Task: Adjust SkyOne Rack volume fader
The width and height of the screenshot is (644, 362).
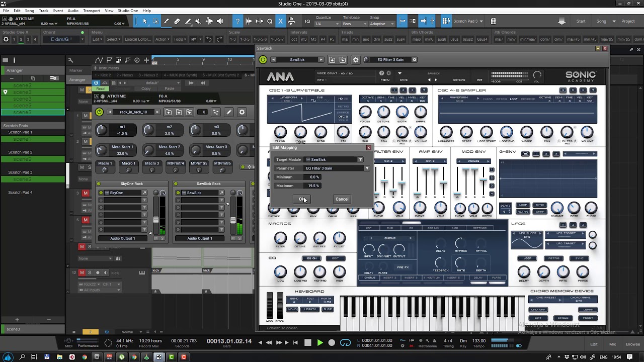Action: [155, 220]
